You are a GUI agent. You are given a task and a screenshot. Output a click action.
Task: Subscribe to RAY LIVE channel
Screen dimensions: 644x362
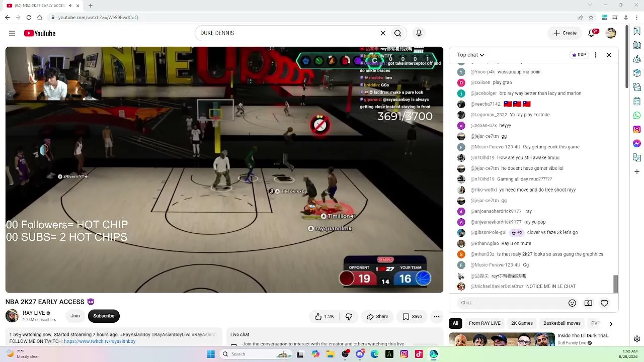(x=104, y=316)
